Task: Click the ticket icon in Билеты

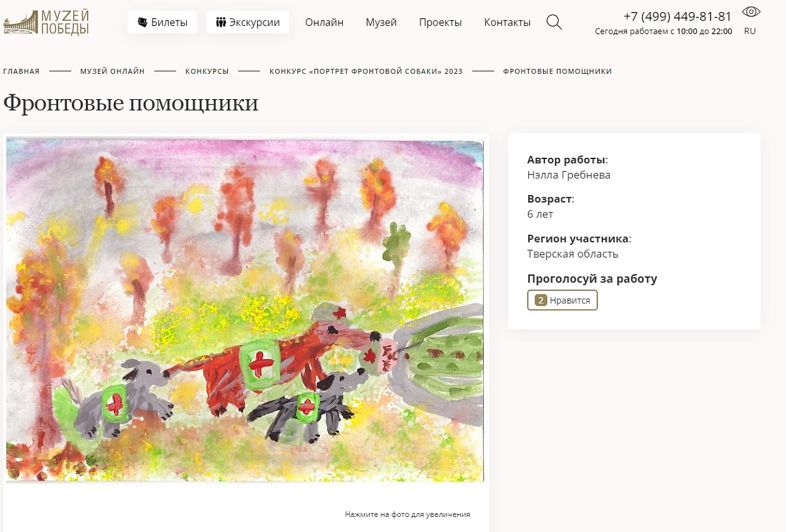Action: 142,22
